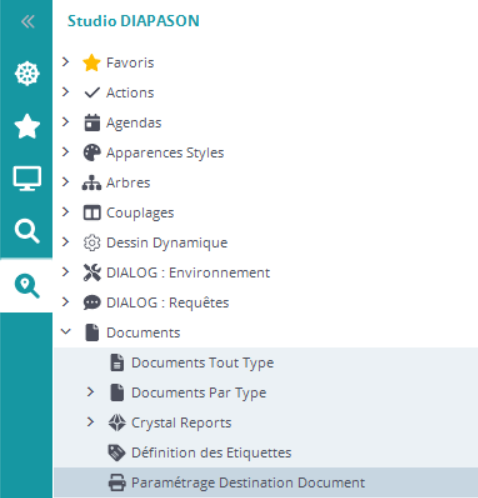The image size is (478, 498).
Task: Select the monitor screen sidebar icon
Action: pos(27,178)
